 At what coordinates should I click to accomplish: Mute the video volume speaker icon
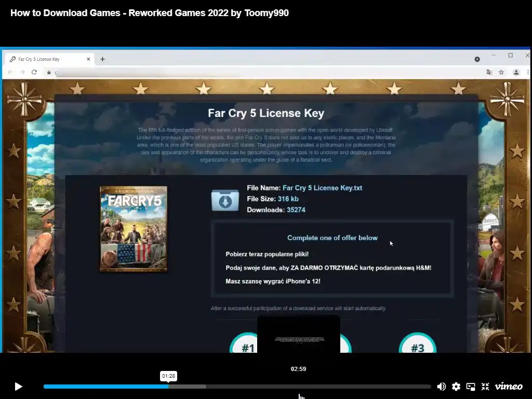tap(442, 387)
